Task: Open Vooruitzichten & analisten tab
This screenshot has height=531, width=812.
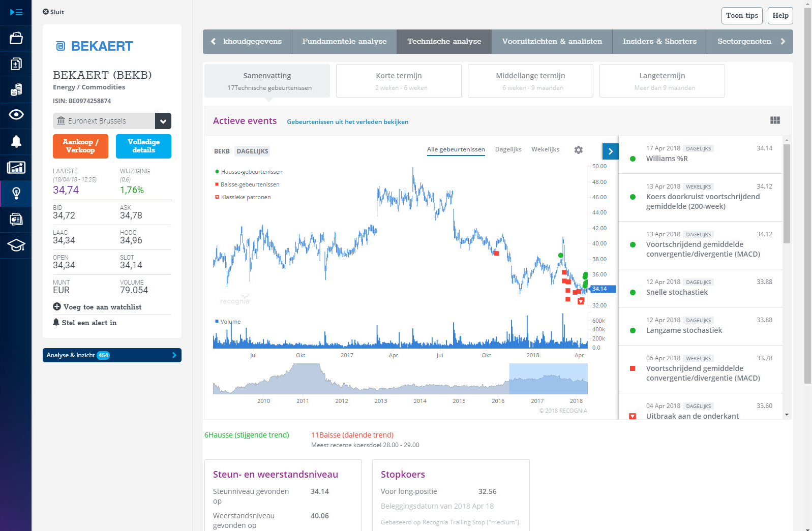Action: [552, 42]
